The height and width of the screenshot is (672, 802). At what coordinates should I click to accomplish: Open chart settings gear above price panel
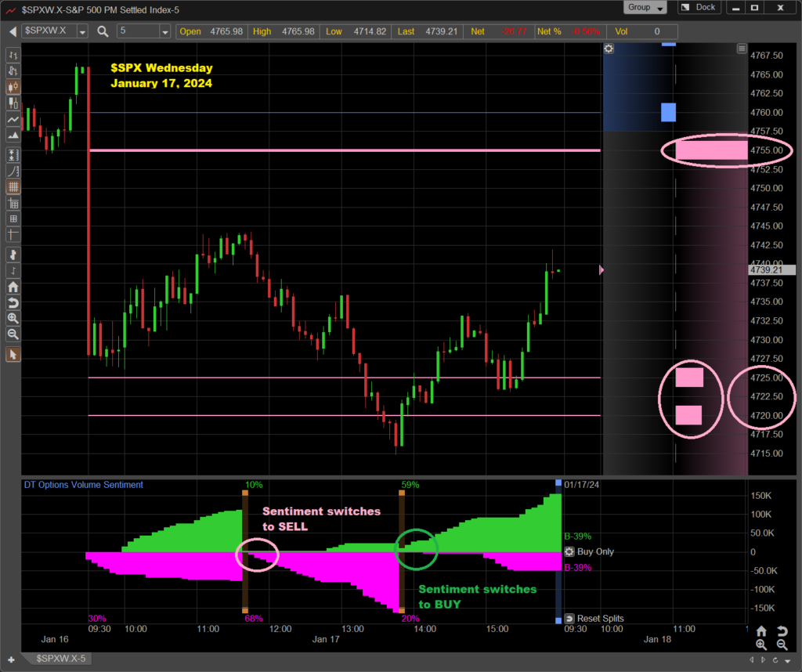click(609, 49)
